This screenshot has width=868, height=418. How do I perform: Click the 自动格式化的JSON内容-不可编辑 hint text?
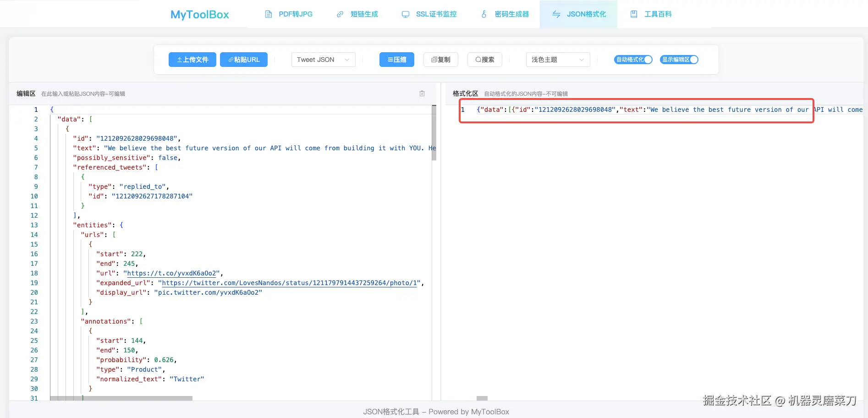tap(526, 93)
